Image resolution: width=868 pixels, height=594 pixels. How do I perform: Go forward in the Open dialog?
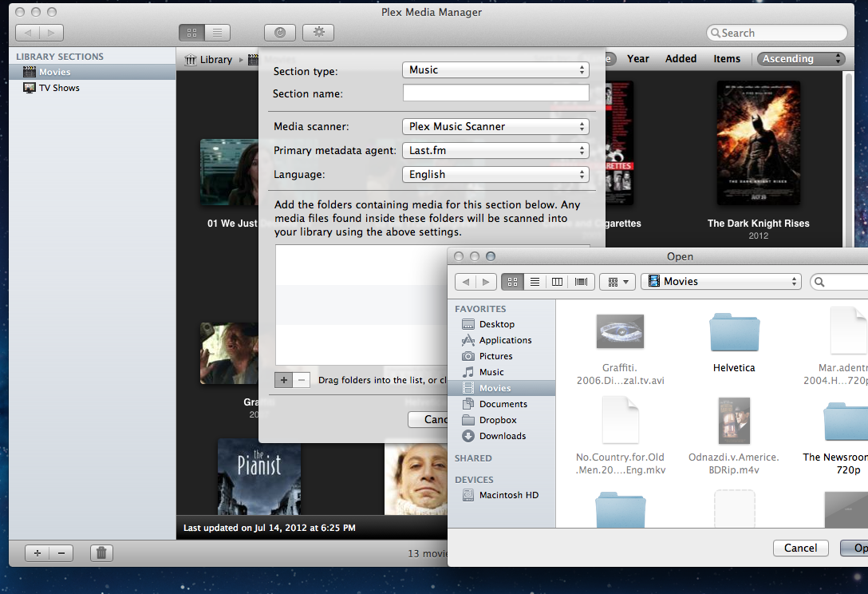486,282
